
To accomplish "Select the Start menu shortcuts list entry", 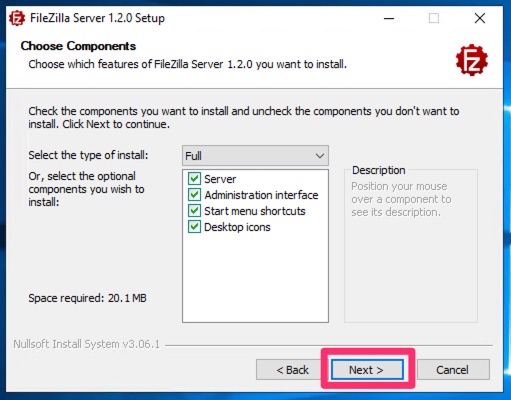I will [255, 211].
